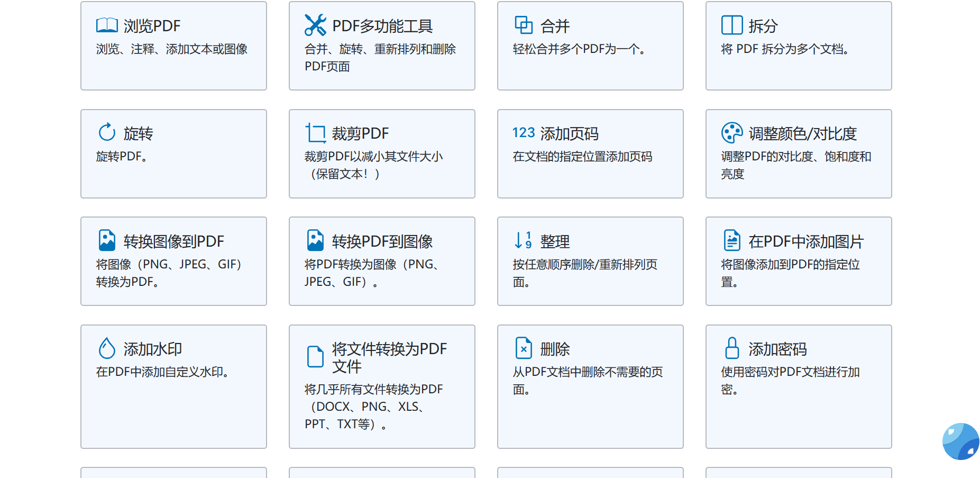Click the palette icon for 调整颜色/对比度
The height and width of the screenshot is (478, 980).
pyautogui.click(x=732, y=133)
